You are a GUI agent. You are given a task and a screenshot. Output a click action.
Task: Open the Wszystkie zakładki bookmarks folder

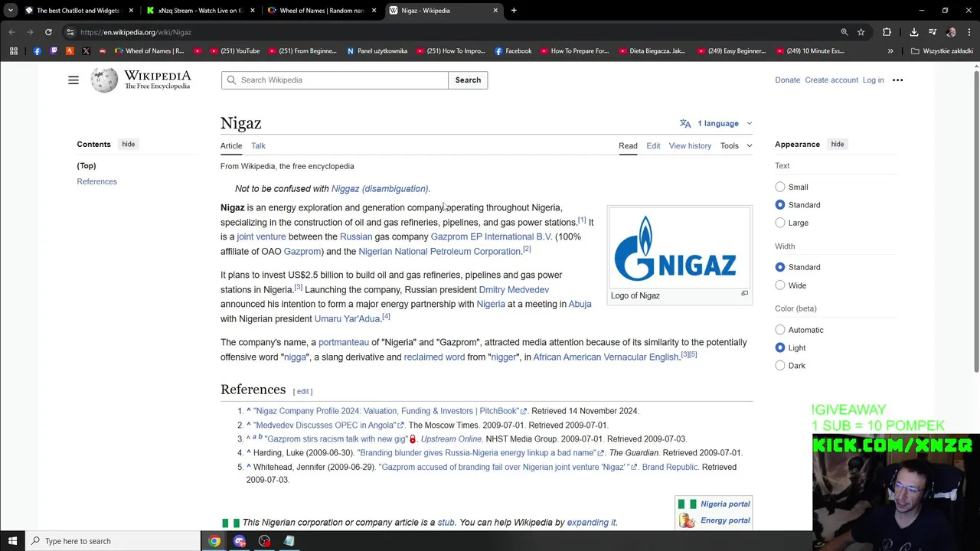[942, 51]
